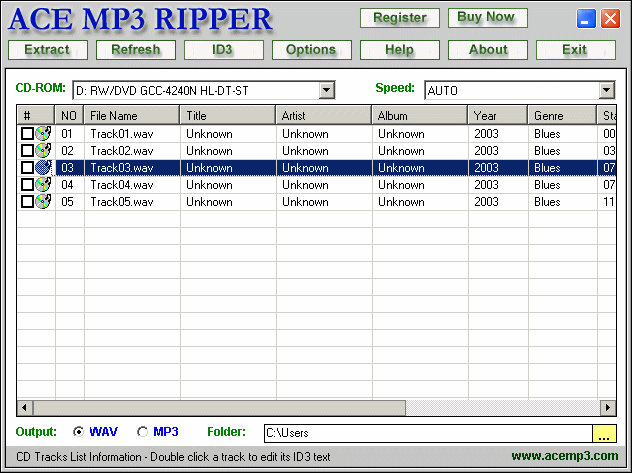Open the Speed dropdown

tap(606, 90)
